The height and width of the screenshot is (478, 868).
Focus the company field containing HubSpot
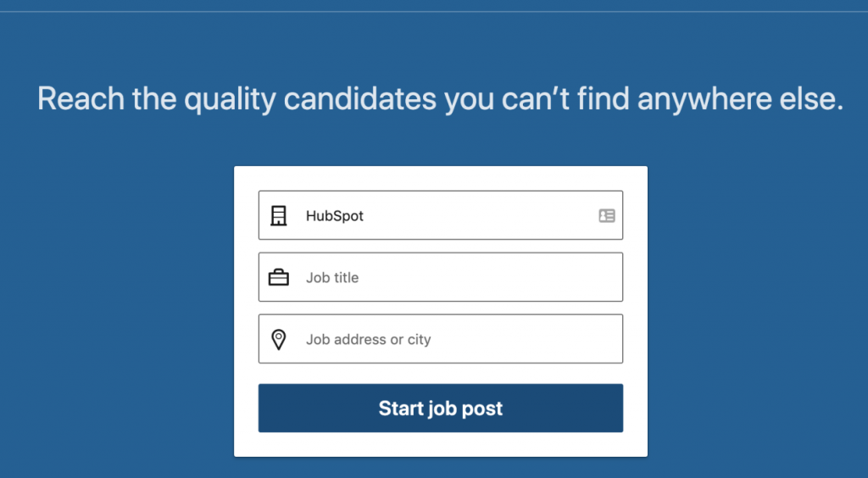coord(441,215)
